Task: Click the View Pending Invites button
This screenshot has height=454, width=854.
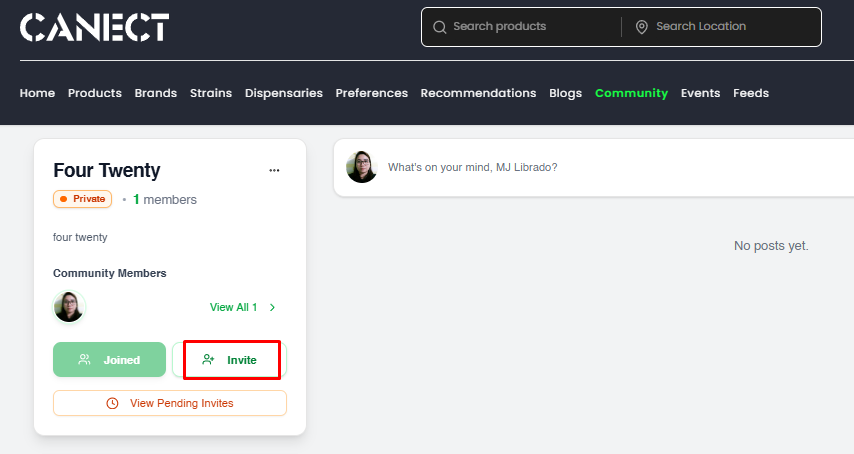Action: tap(170, 403)
